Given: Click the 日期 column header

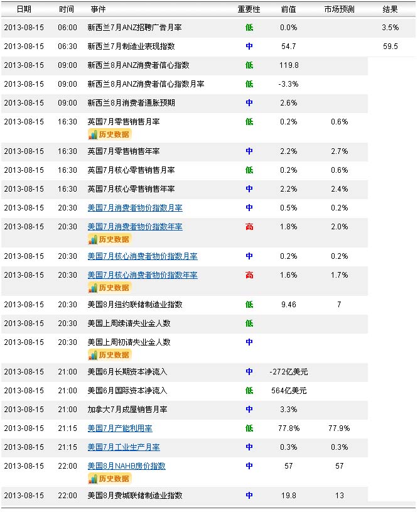Looking at the screenshot, I should point(24,9).
